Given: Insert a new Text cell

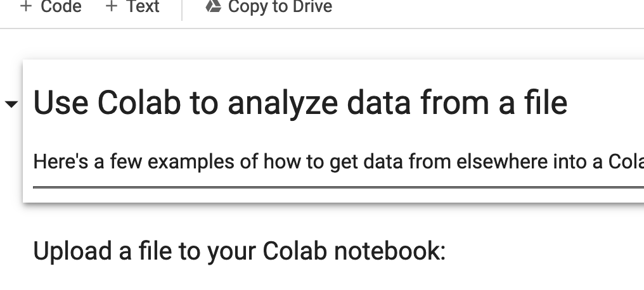Looking at the screenshot, I should (x=132, y=6).
